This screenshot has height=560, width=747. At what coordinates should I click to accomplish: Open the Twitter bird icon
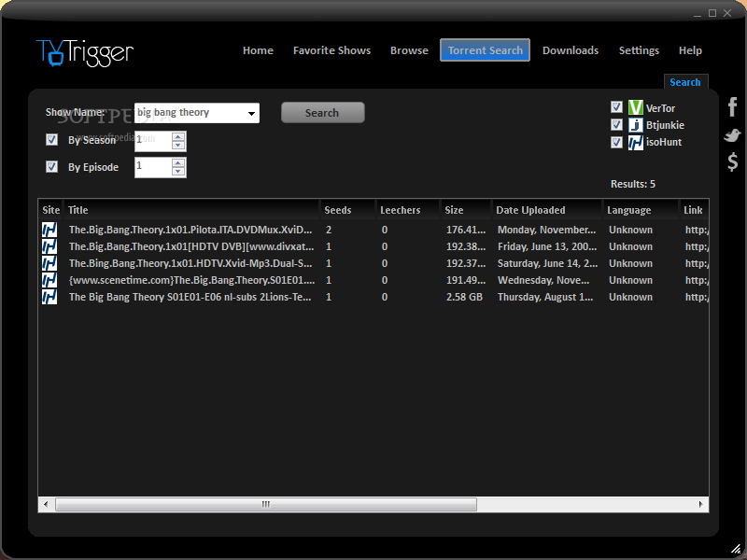click(x=732, y=135)
